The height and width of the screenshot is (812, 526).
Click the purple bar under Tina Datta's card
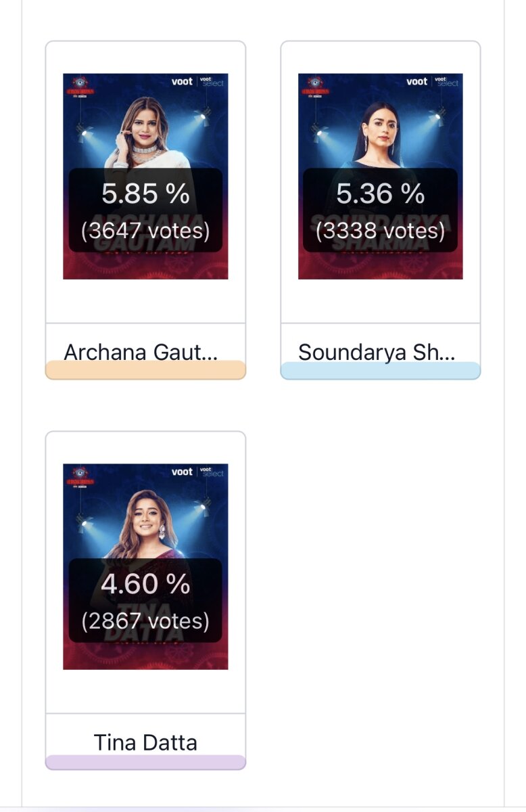(x=145, y=762)
